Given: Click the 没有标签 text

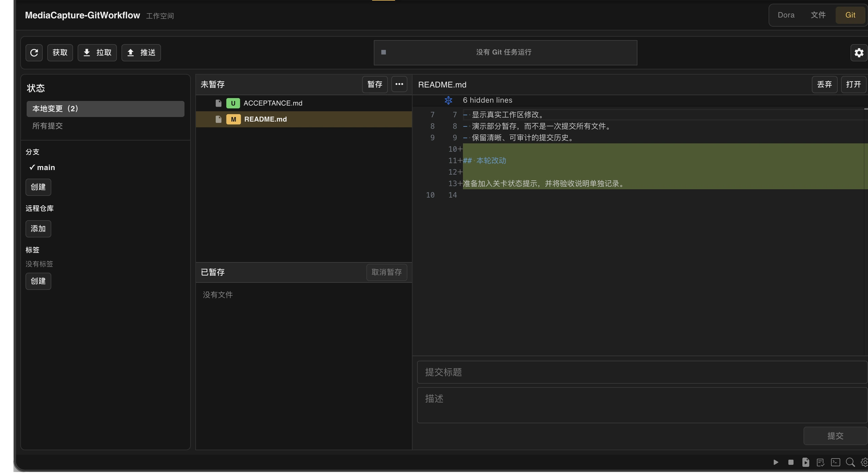Looking at the screenshot, I should [x=39, y=264].
